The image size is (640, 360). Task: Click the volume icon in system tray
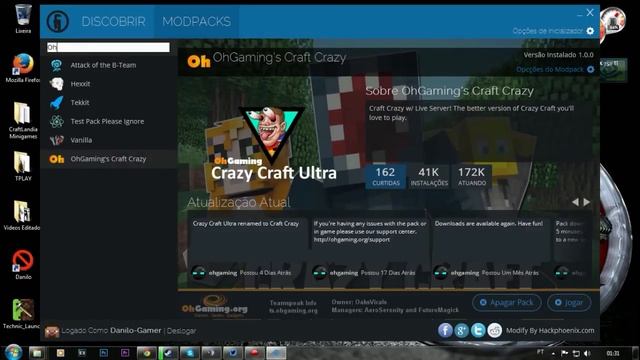point(587,353)
